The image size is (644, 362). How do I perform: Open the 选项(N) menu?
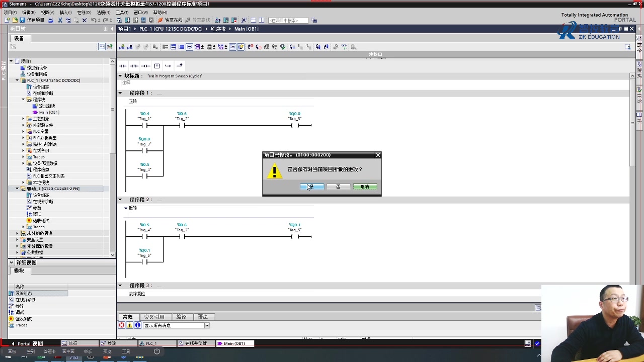[103, 13]
